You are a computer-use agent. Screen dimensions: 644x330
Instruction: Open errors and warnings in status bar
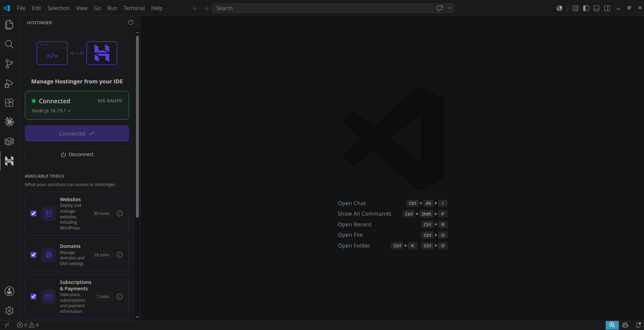(28, 325)
